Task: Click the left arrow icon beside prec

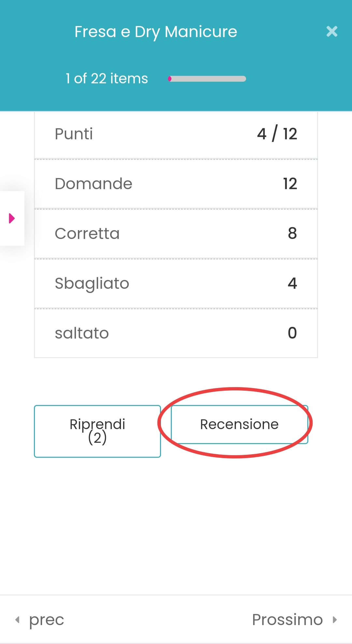Action: pos(18,620)
